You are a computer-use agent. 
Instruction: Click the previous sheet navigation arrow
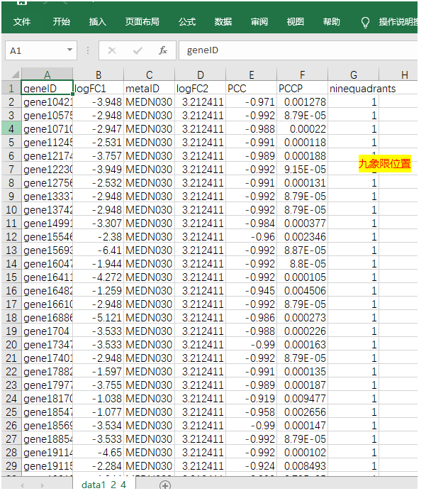[x=22, y=485]
